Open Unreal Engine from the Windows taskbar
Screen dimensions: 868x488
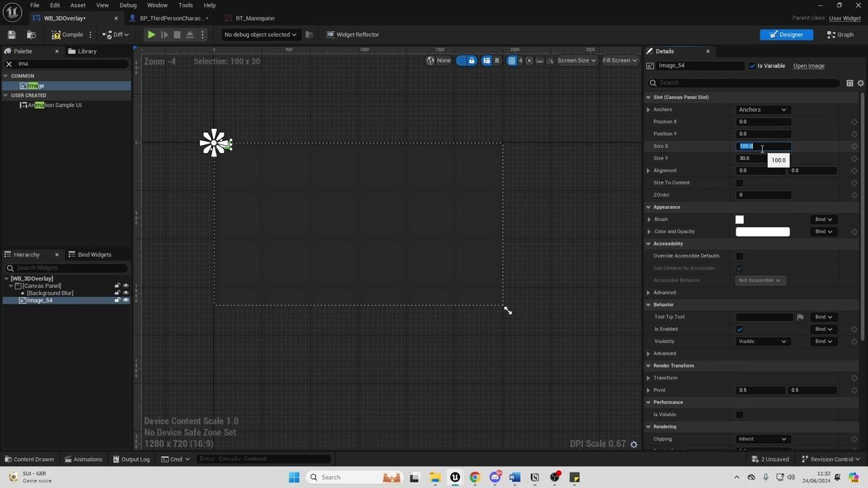pos(455,477)
